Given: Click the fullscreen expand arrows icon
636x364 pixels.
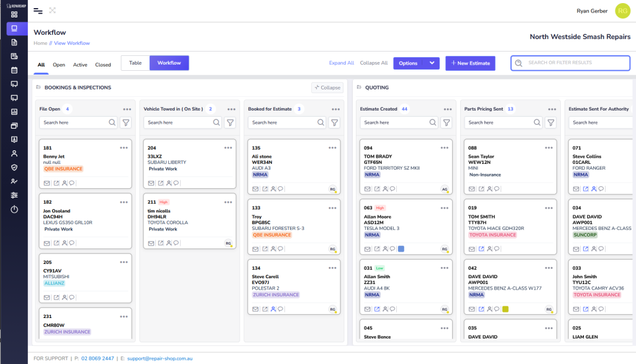Looking at the screenshot, I should point(52,10).
